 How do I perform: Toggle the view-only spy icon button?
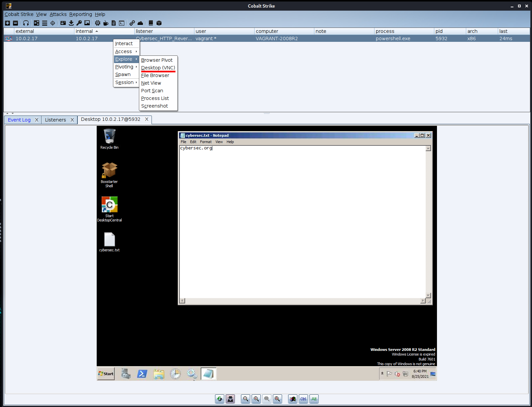tap(230, 399)
